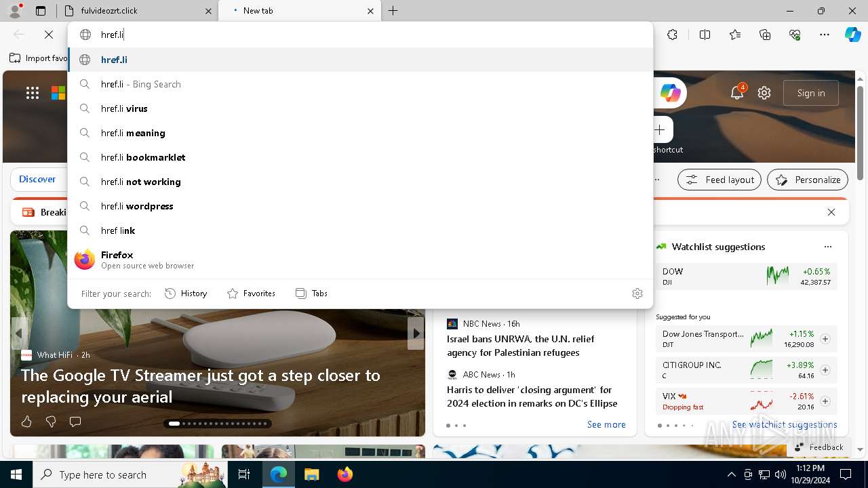Close the breaking news banner
The height and width of the screenshot is (488, 868).
(831, 212)
